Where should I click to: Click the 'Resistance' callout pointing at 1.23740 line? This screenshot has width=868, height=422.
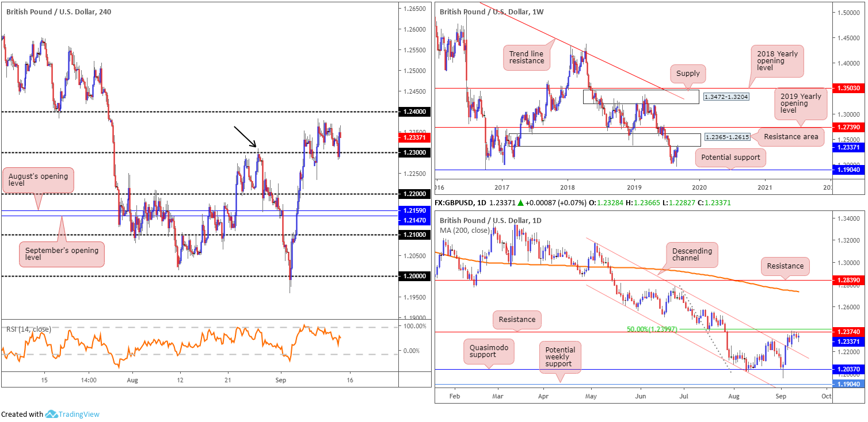517,319
